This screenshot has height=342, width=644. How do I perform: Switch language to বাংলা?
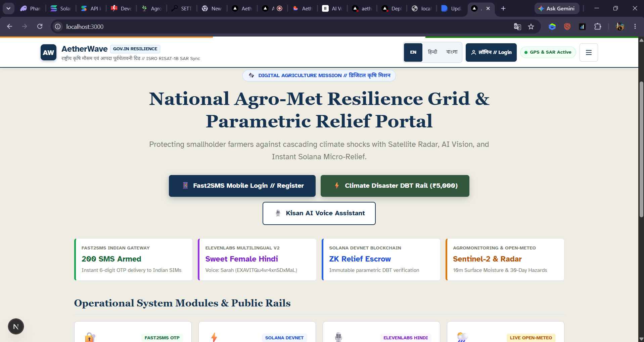coord(452,52)
